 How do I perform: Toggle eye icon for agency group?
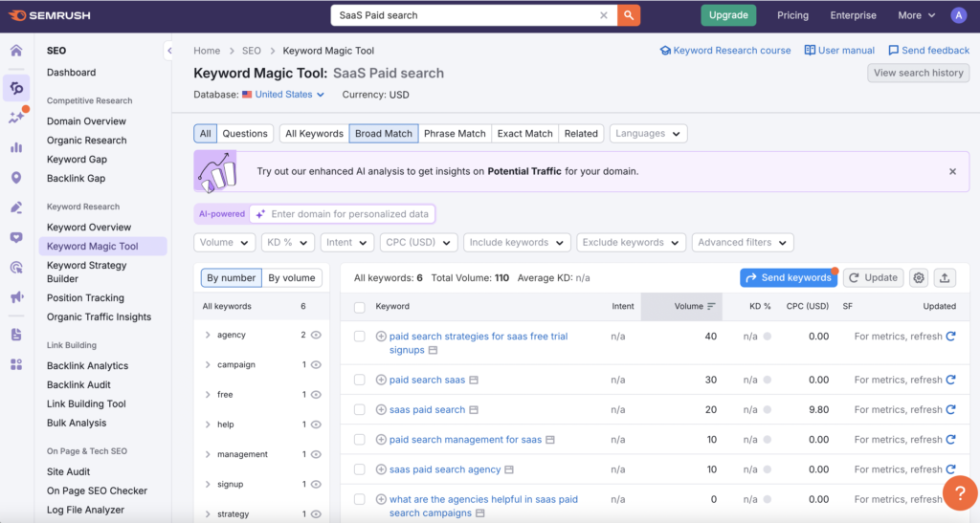(x=316, y=335)
